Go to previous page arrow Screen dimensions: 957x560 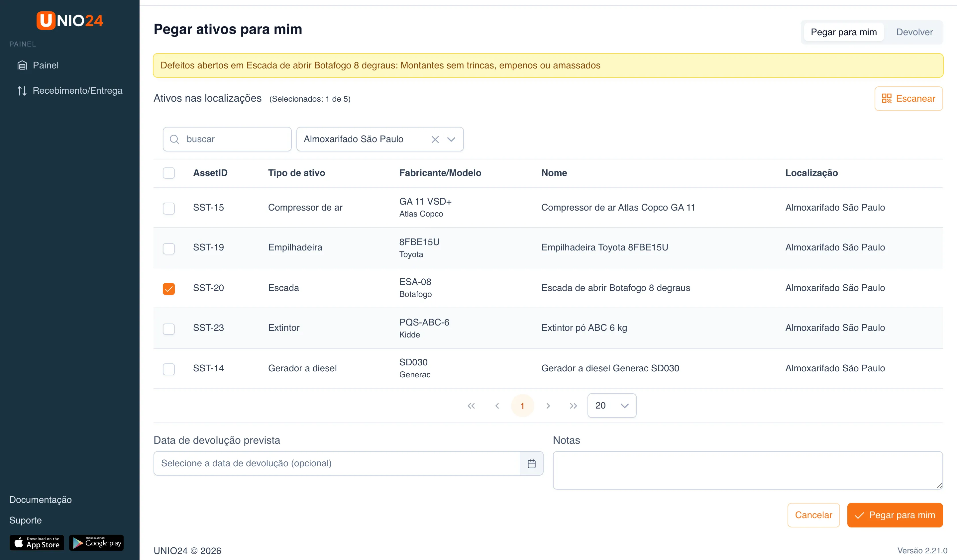497,406
